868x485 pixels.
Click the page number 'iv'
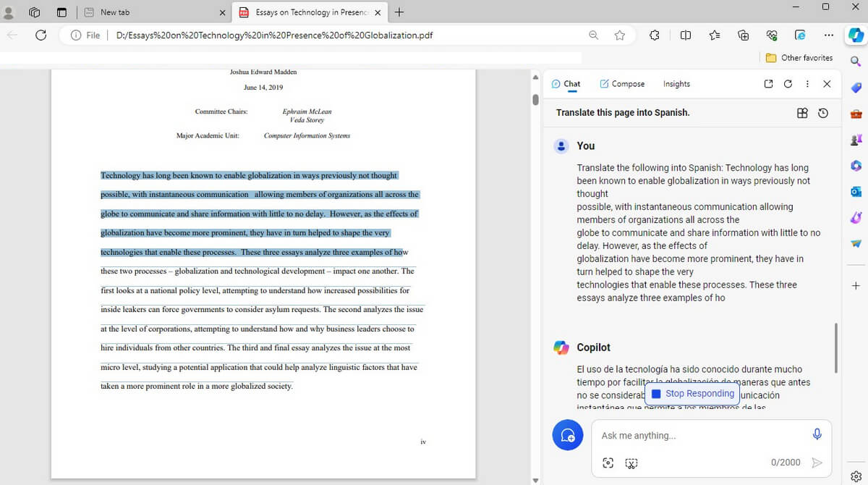pyautogui.click(x=423, y=441)
